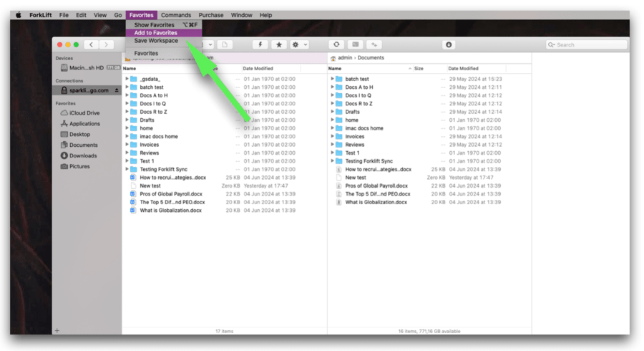
Task: Click the plus button at sidebar bottom
Action: [x=57, y=330]
